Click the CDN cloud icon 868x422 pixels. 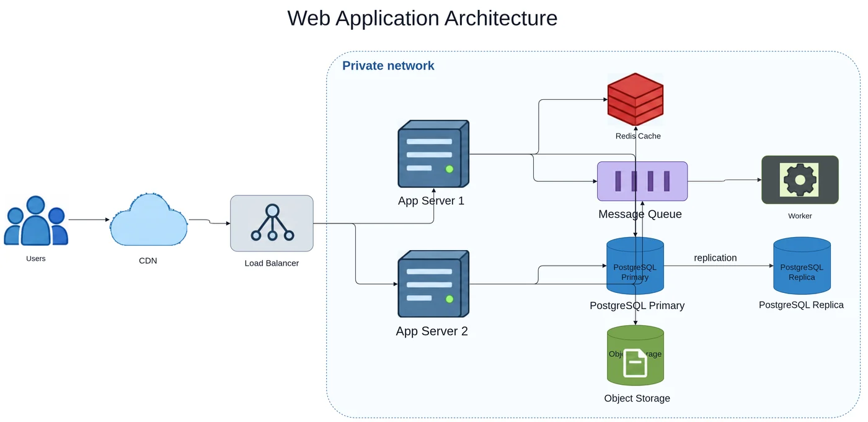[149, 220]
